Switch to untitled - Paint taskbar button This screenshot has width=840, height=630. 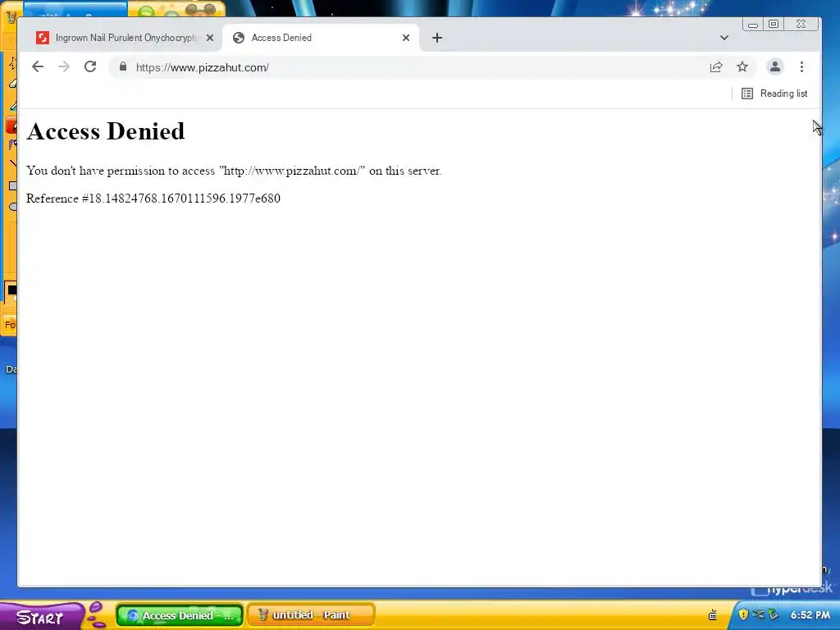tap(311, 615)
